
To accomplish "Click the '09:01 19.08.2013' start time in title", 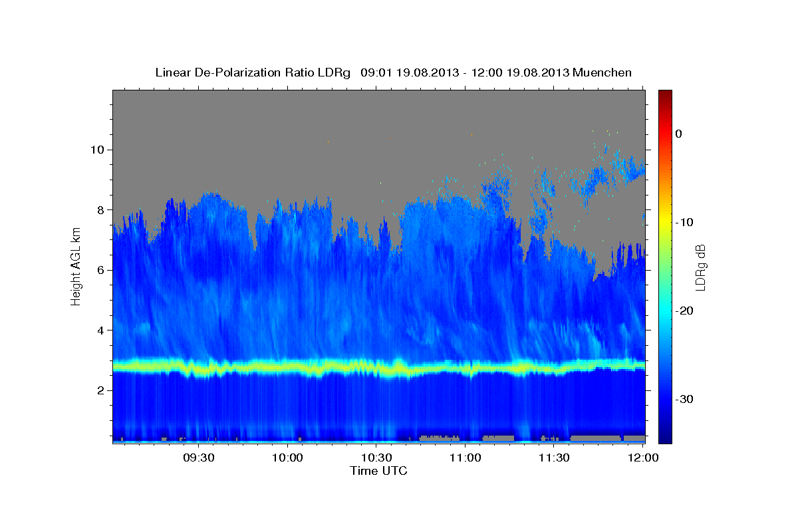I will 410,72.
